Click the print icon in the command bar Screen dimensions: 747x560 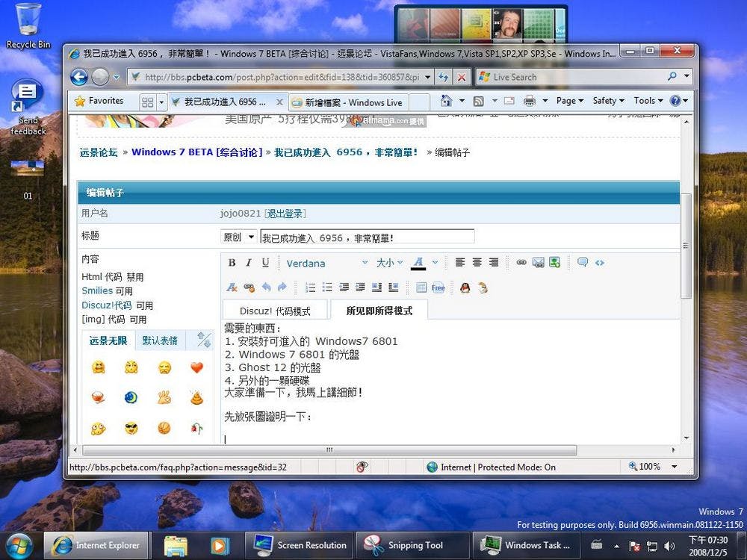(530, 101)
